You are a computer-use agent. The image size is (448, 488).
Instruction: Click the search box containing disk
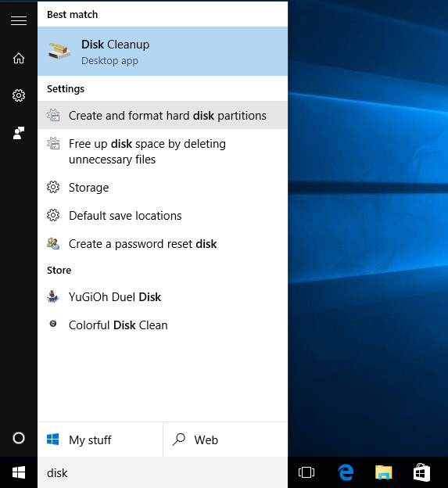tap(163, 472)
